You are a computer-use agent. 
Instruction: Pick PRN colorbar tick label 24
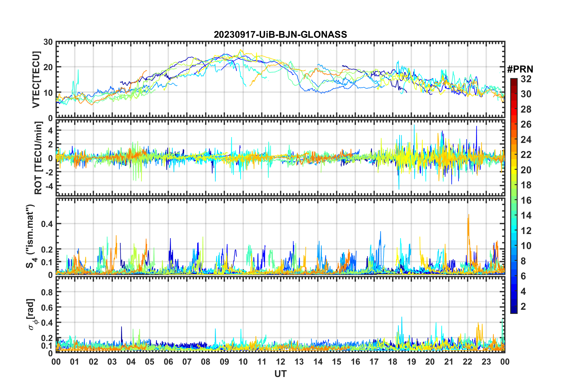(x=526, y=140)
